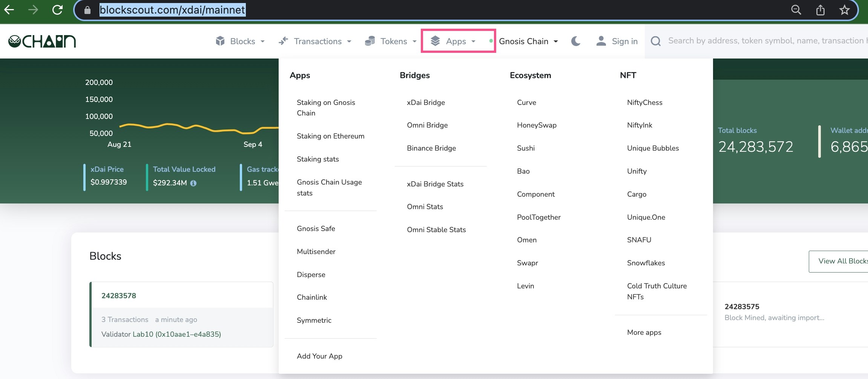Viewport: 868px width, 379px height.
Task: Click the address bar URL
Action: click(x=172, y=10)
